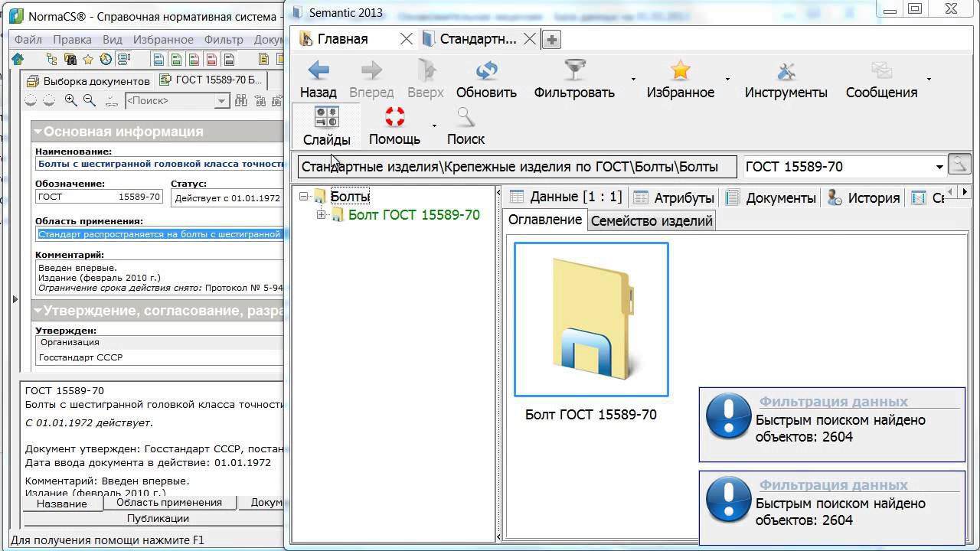Select the Данные [1 : 1] tab
Screen dimensions: 980x551
(x=567, y=197)
